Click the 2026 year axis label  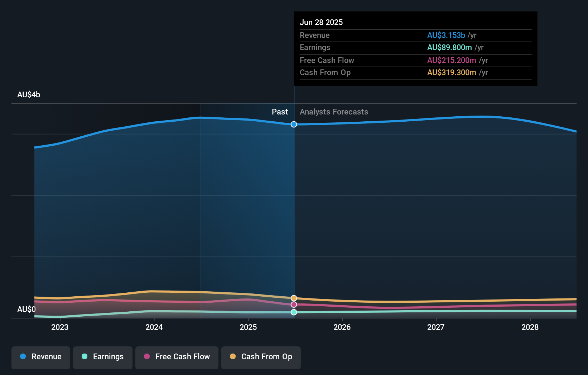tap(342, 327)
